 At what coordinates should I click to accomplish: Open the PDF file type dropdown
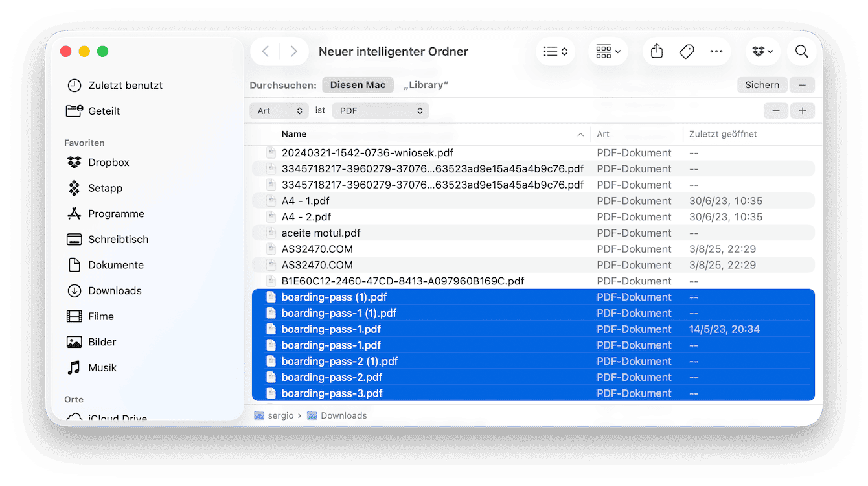380,111
